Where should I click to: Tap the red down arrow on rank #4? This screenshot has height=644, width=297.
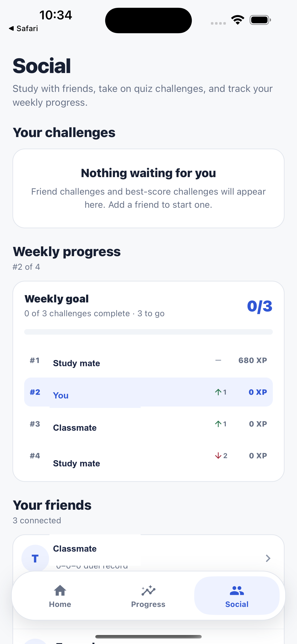click(x=218, y=456)
